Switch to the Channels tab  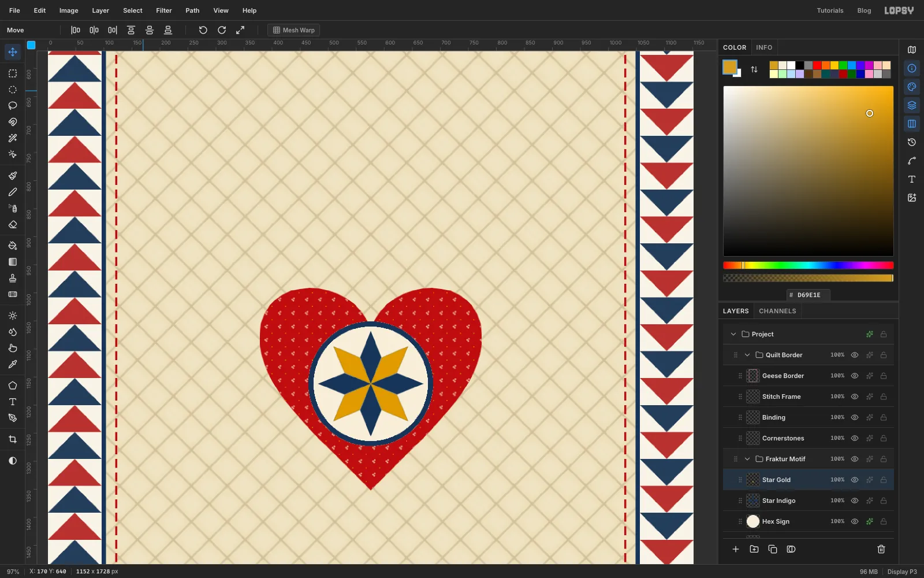coord(777,311)
